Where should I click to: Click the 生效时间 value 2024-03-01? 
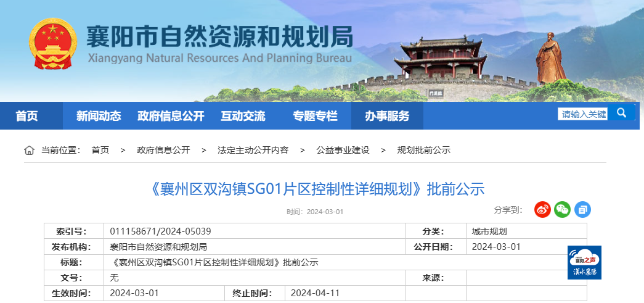[x=134, y=294]
